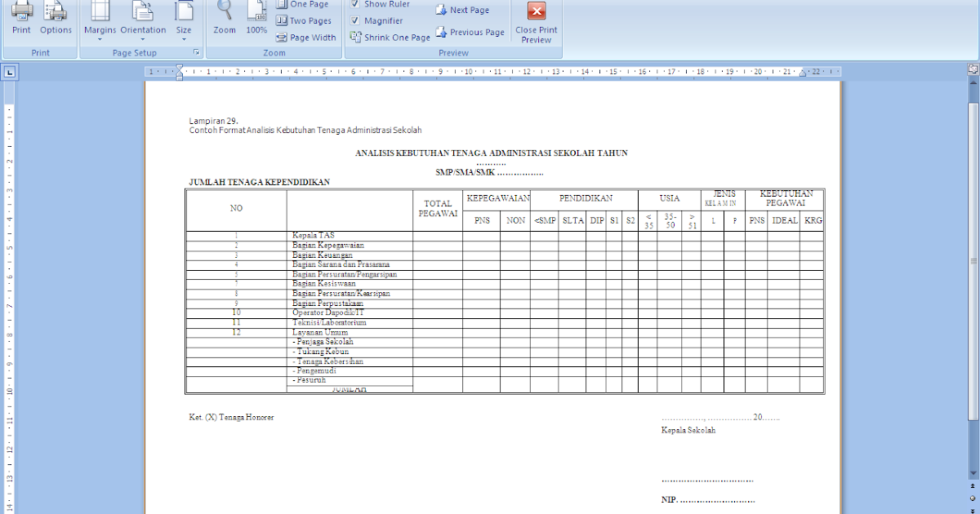Screen dimensions: 980x514
Task: Click Close Print Preview
Action: 536,22
